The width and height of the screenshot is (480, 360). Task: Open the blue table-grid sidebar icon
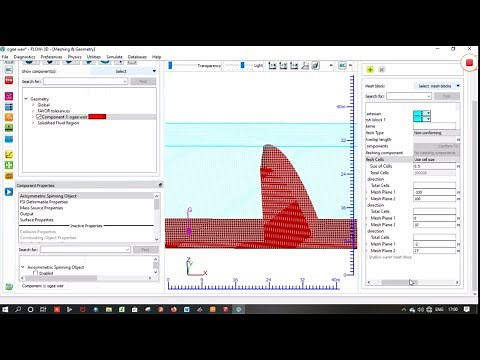pyautogui.click(x=9, y=107)
